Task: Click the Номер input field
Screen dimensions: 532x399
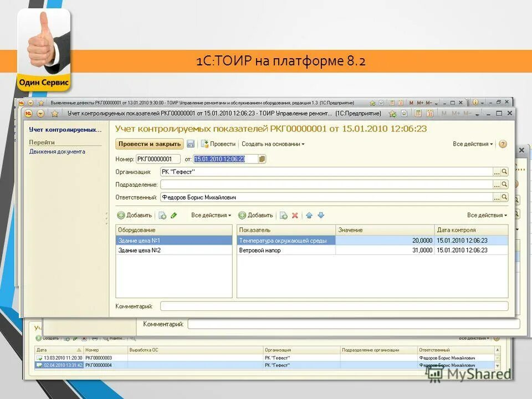Action: tap(158, 159)
